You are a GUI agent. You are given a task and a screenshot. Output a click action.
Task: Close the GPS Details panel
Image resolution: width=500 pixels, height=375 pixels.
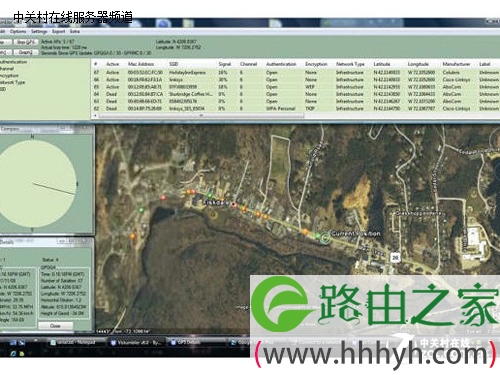(55, 326)
